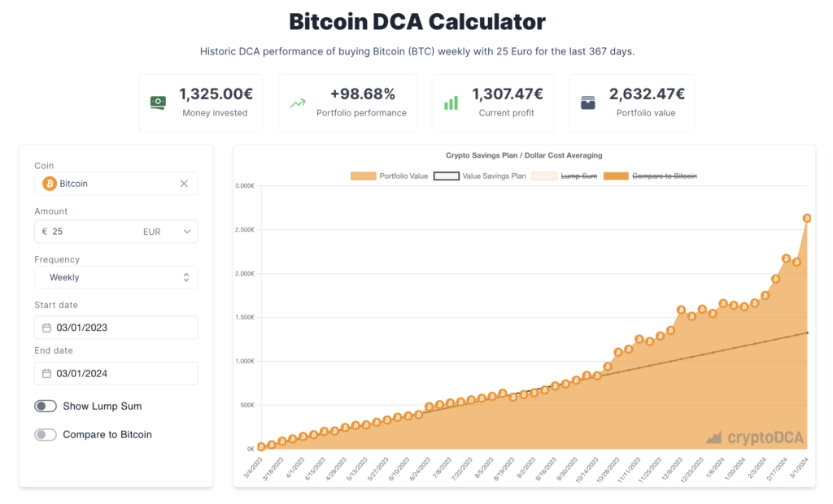Click the calendar icon beside the start date
833x504 pixels.
(x=48, y=328)
